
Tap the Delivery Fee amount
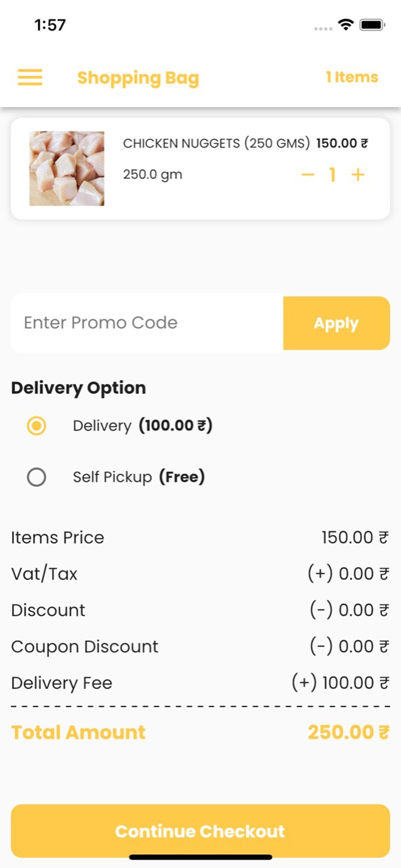[340, 683]
